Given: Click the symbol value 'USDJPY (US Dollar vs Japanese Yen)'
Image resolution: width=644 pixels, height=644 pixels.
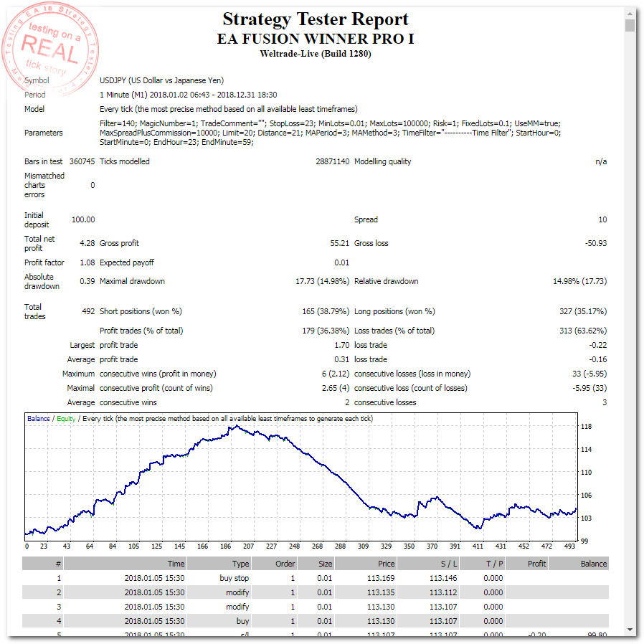Looking at the screenshot, I should click(162, 80).
